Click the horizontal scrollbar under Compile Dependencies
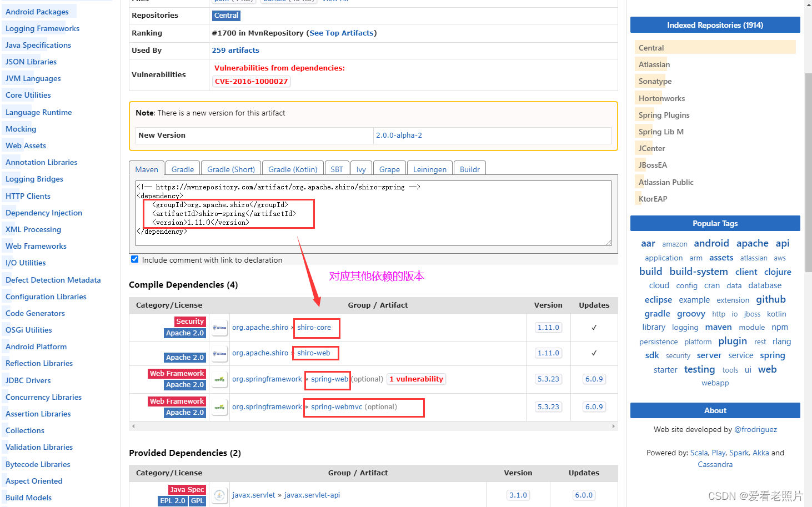Screen dimensions: 812x507 (373, 426)
